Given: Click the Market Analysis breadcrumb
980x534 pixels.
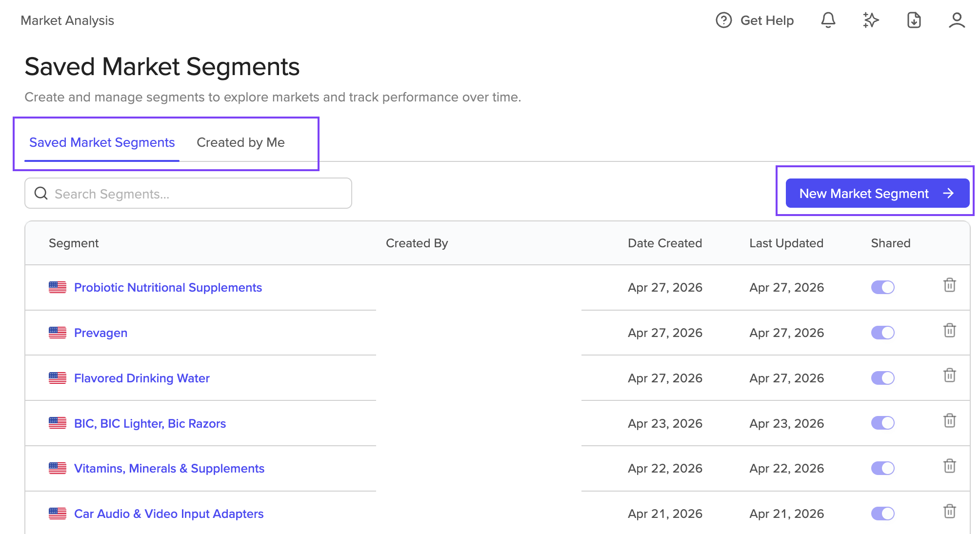Looking at the screenshot, I should pos(67,20).
